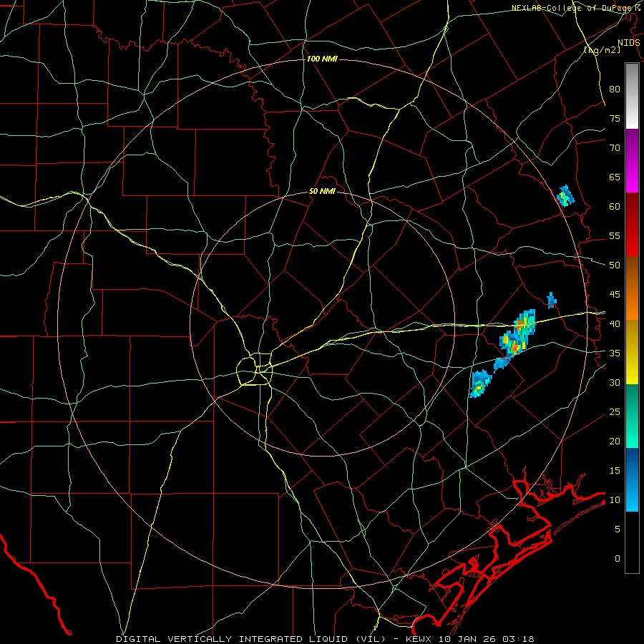Select the purple-magenta segment of the color bar
The image size is (644, 644).
(632, 160)
